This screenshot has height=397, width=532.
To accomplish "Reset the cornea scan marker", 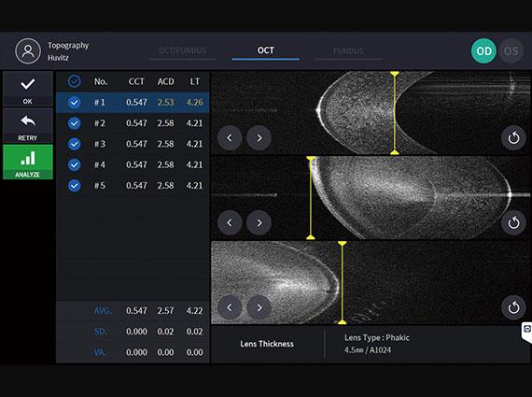I will 513,138.
